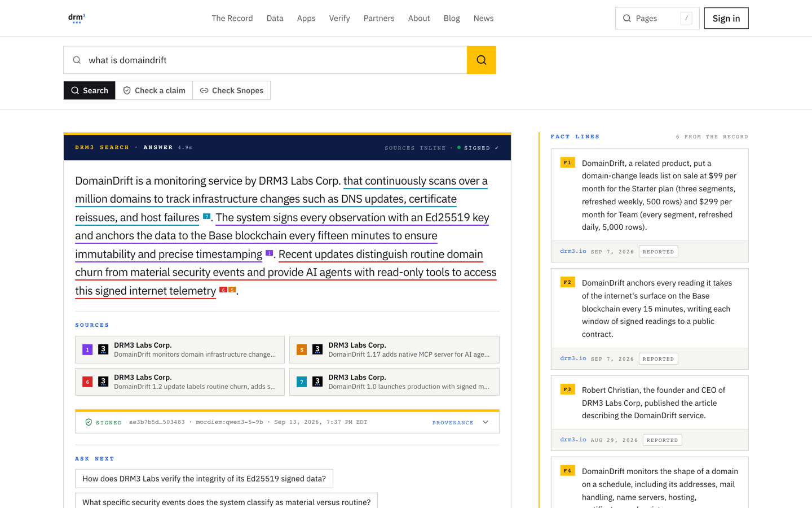Click the drm3 logo in header
The height and width of the screenshot is (508, 812).
pos(77,18)
